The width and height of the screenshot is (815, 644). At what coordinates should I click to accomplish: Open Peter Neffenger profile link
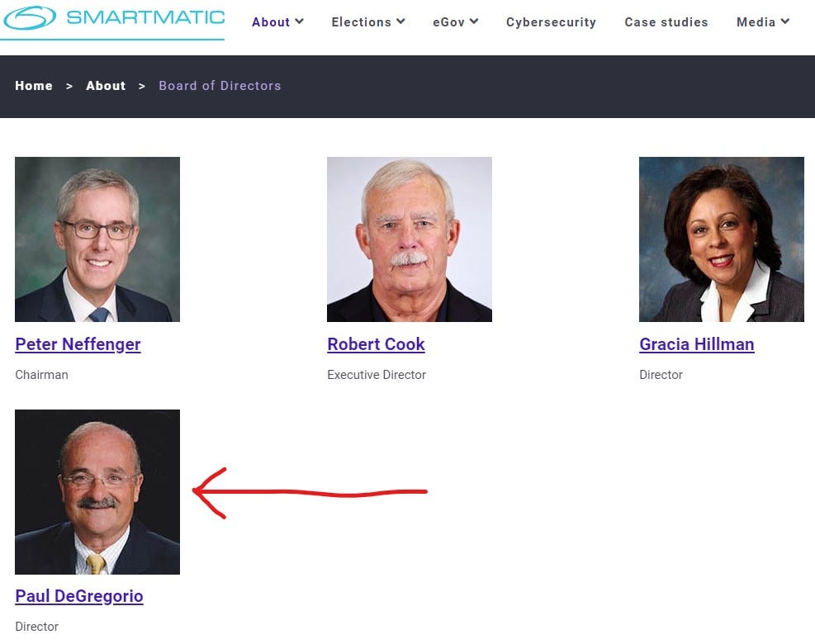[78, 344]
